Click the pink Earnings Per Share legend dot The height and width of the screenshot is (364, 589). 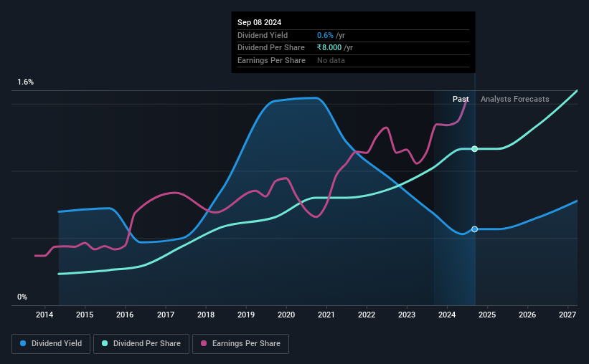pos(204,343)
